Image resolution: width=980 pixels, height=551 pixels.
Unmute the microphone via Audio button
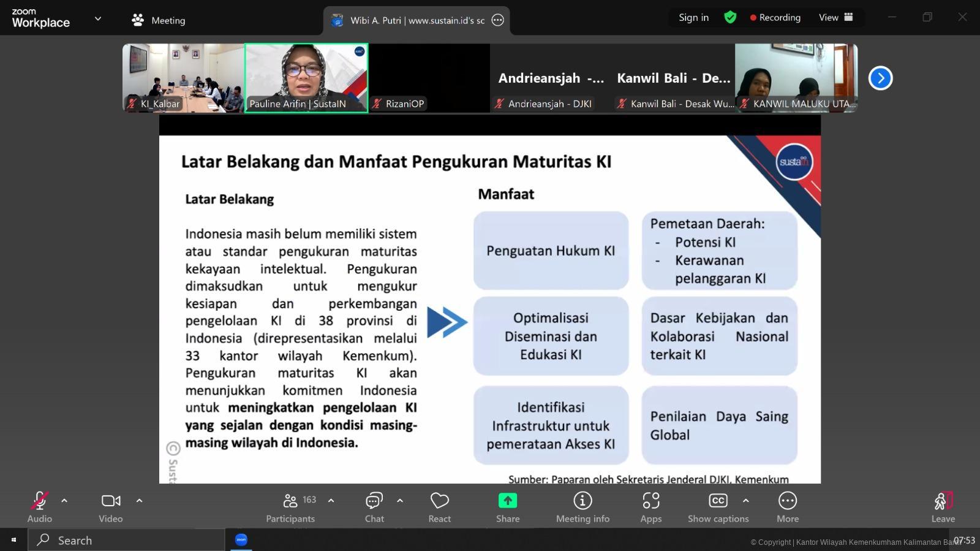tap(39, 507)
